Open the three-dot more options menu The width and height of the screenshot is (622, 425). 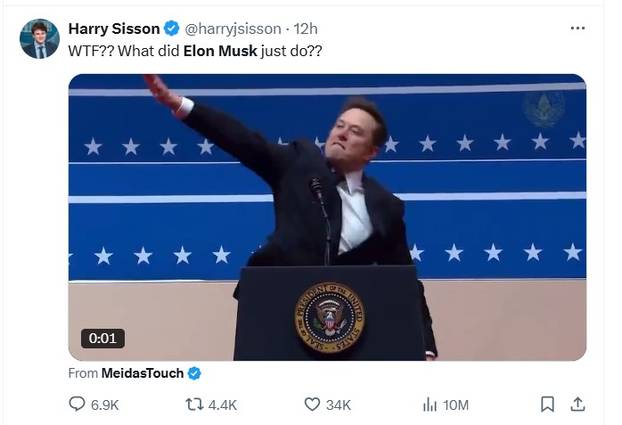click(577, 28)
